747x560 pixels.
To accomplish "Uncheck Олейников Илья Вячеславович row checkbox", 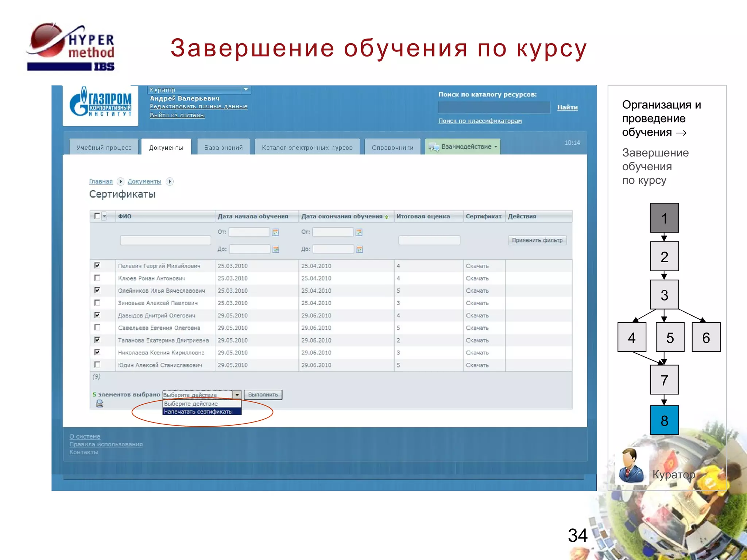I will pyautogui.click(x=97, y=290).
